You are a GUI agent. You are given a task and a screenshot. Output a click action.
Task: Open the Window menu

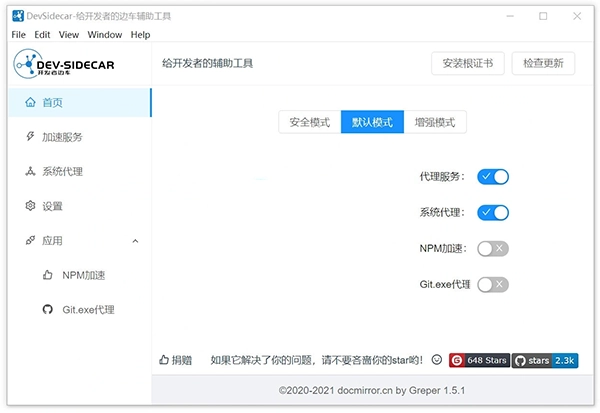coord(104,34)
